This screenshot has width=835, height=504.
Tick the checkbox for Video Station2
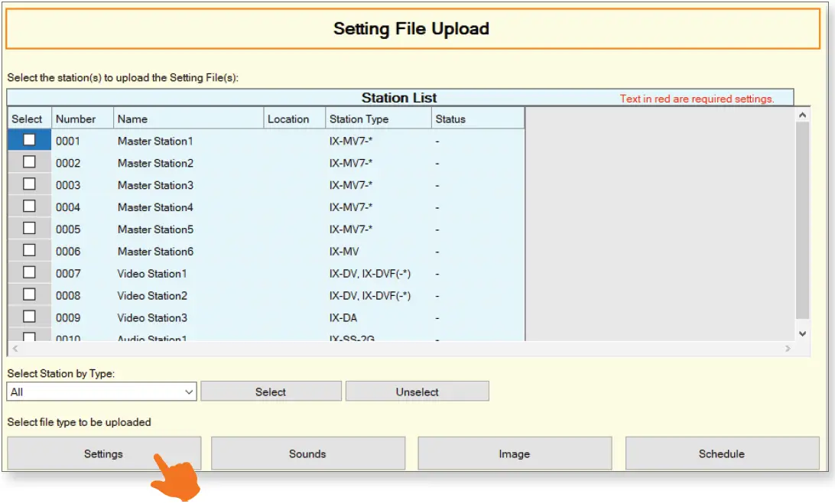[28, 295]
